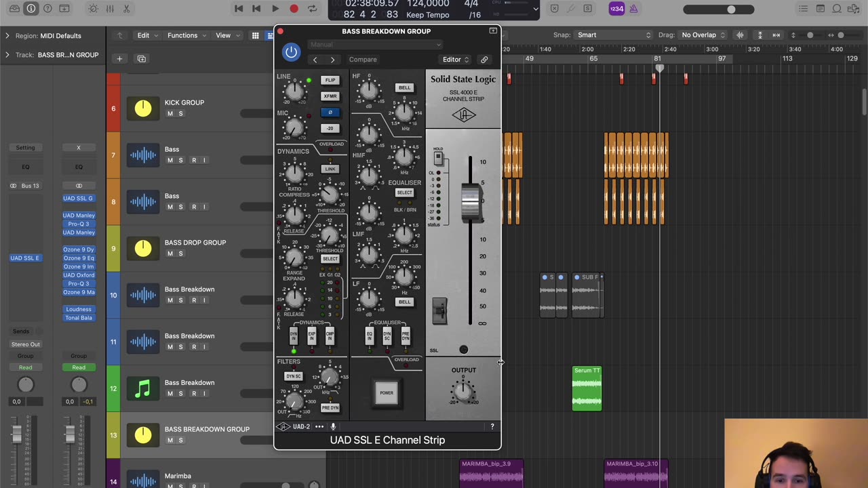The image size is (868, 488).
Task: Click the vertical auto zoom icon
Action: 759,35
